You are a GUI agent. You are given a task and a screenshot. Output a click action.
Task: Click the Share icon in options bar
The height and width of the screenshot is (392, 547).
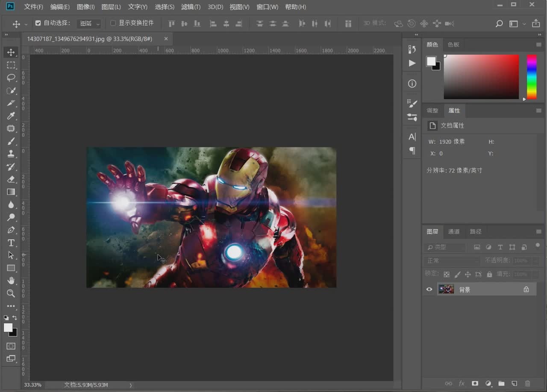[536, 23]
